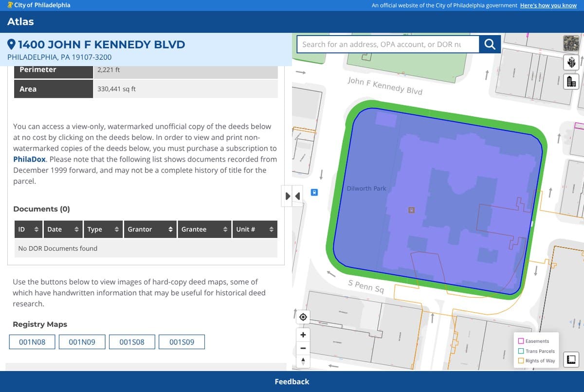Click the City of Philadelphia header text
This screenshot has width=584, height=392.
(x=42, y=5)
